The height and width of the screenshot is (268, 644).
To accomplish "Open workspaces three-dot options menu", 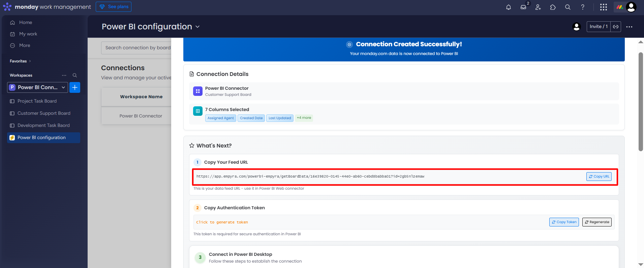I will (64, 75).
